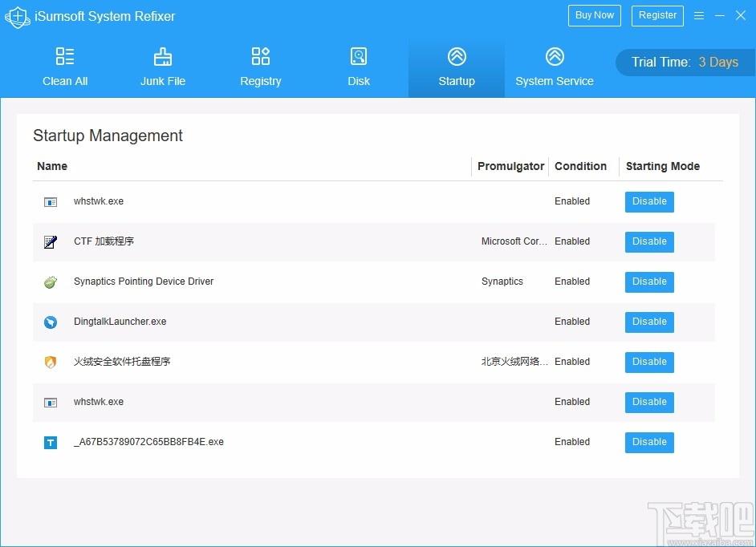Click the Starting Mode column header
Screen dimensions: 756x547
click(662, 166)
